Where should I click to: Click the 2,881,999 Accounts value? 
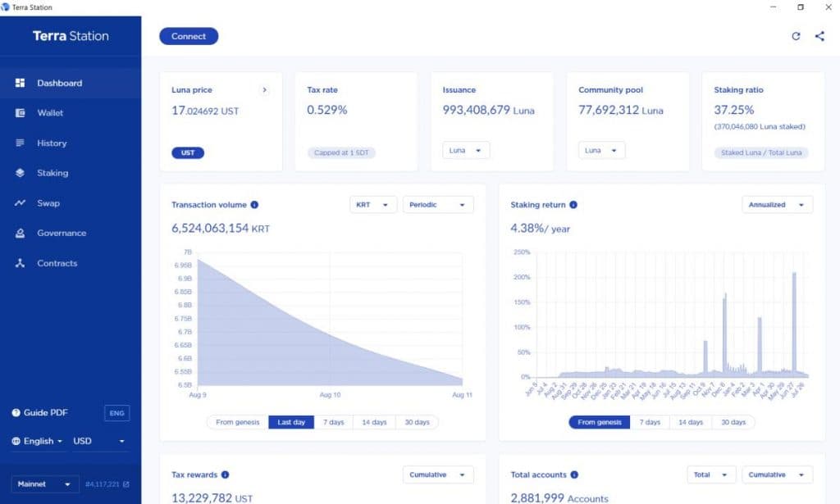coord(559,498)
